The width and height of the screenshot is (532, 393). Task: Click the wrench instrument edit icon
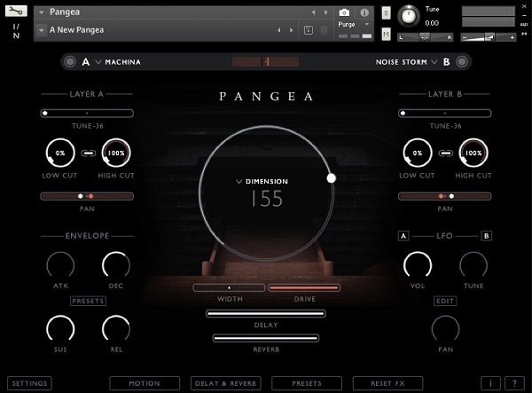coord(16,12)
